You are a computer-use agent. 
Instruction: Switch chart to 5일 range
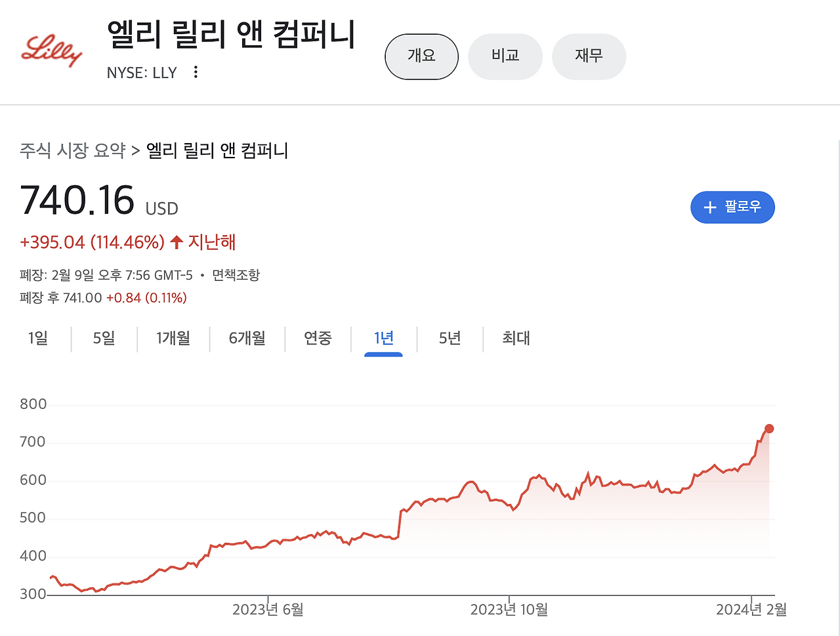click(104, 339)
